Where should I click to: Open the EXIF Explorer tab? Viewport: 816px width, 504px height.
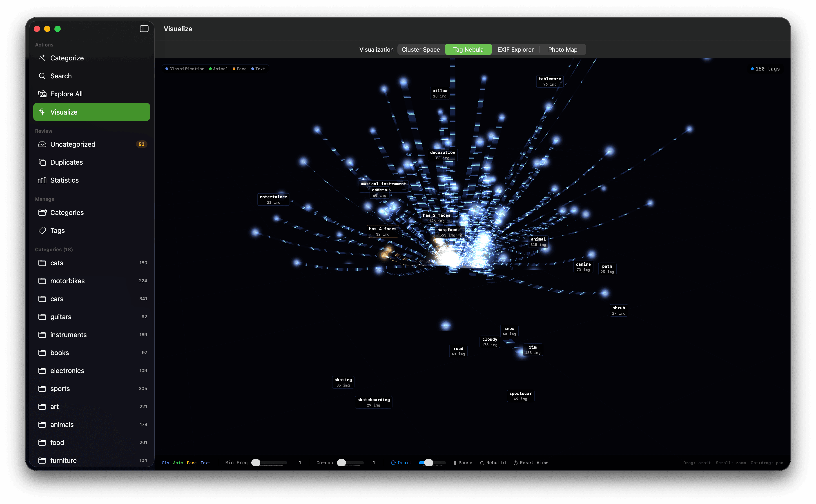(x=515, y=49)
